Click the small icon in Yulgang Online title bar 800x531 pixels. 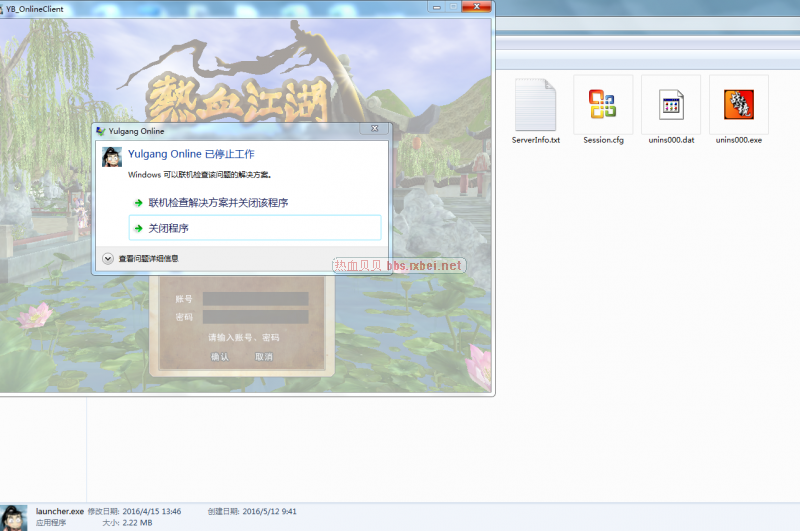coord(101,131)
